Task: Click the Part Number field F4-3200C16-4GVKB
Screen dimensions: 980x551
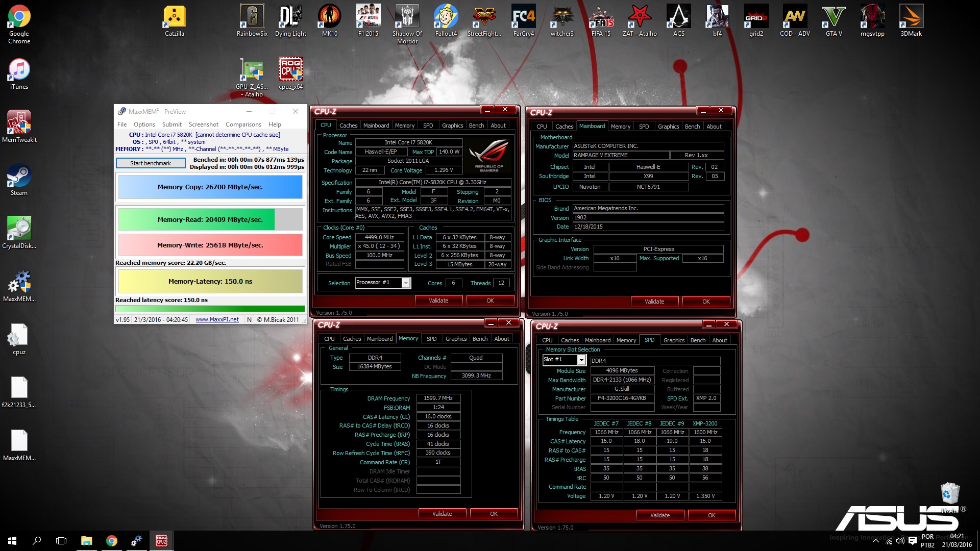Action: pyautogui.click(x=622, y=398)
